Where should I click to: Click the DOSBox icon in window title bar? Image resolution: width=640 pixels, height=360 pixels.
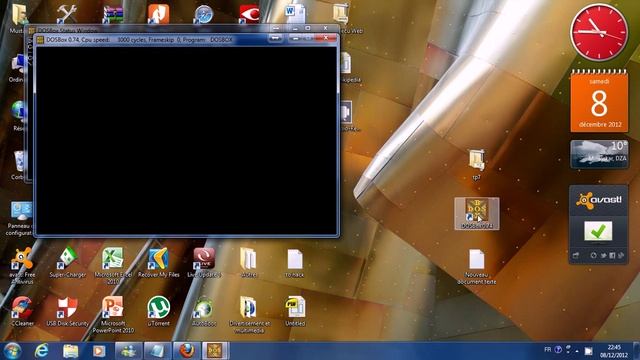40,40
